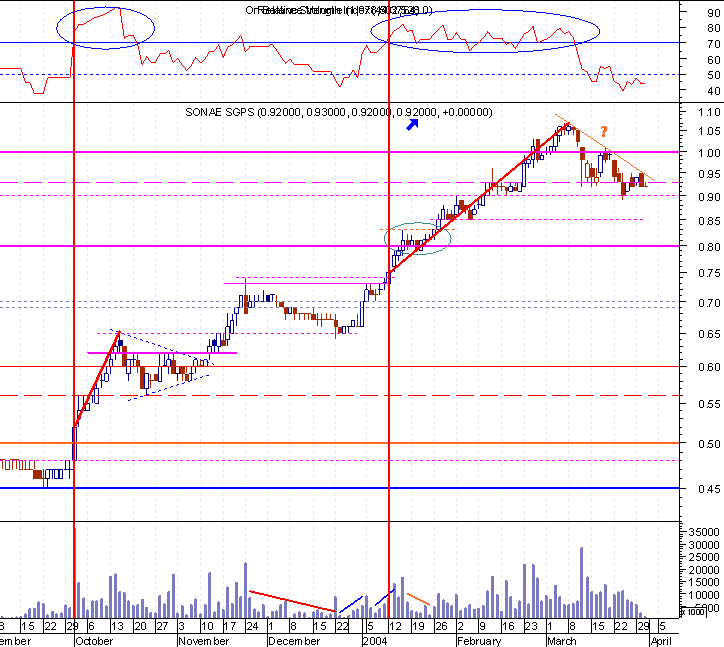This screenshot has height=647, width=724.
Task: Click the RSI axis value 60
Action: tap(713, 60)
